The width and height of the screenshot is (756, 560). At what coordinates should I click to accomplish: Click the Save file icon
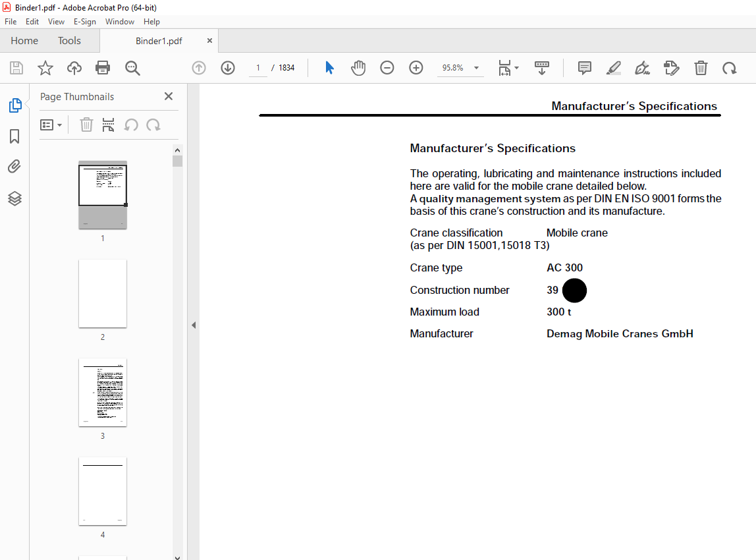tap(16, 68)
